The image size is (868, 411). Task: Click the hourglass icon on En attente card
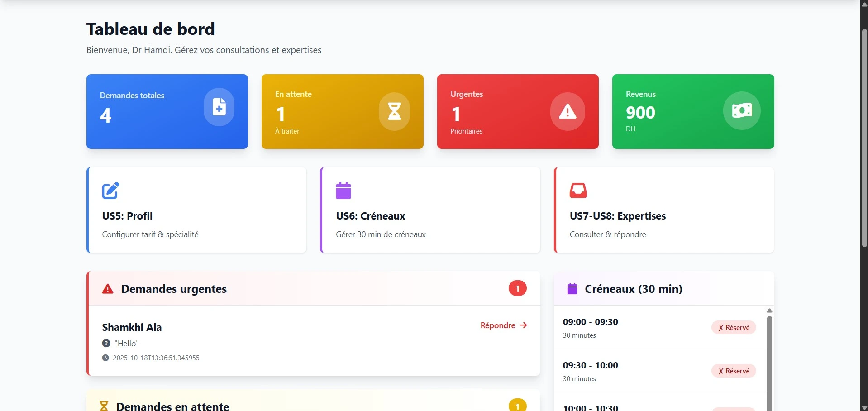tap(395, 111)
